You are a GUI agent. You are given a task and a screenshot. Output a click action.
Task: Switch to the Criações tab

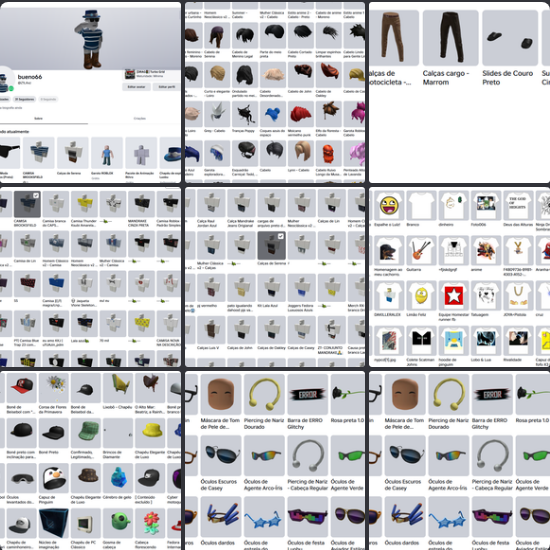(139, 119)
